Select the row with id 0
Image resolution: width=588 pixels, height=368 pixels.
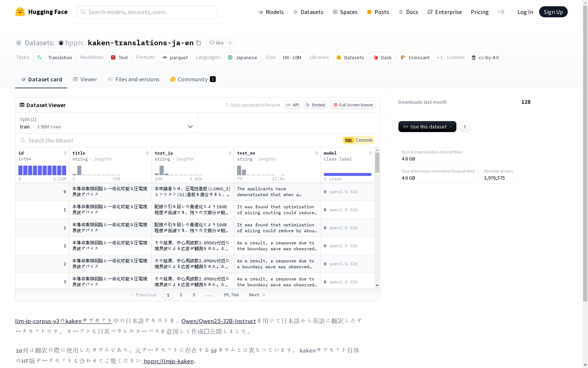(195, 192)
